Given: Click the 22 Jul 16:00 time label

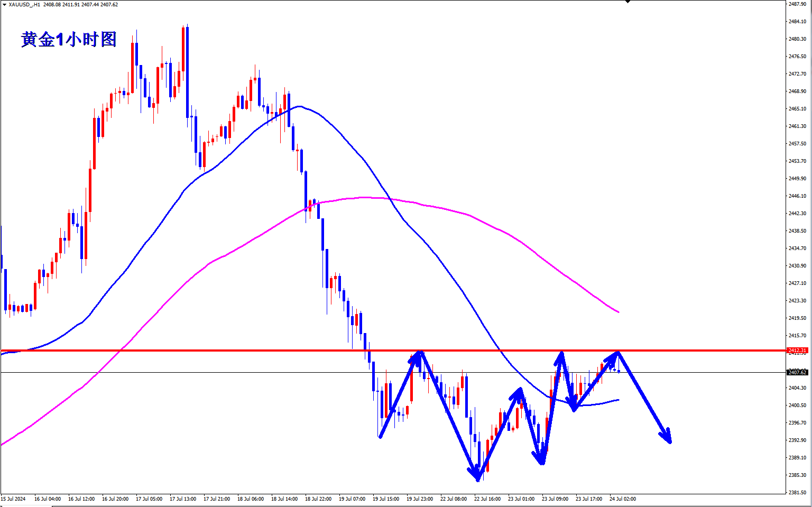Looking at the screenshot, I should 487,499.
